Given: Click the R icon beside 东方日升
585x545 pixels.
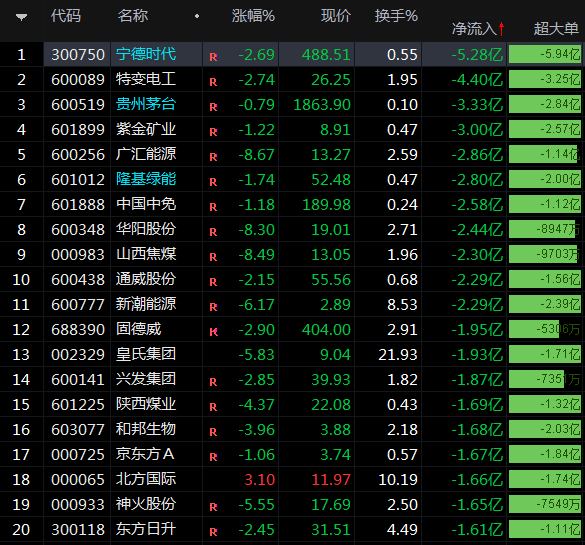Looking at the screenshot, I should tap(213, 532).
